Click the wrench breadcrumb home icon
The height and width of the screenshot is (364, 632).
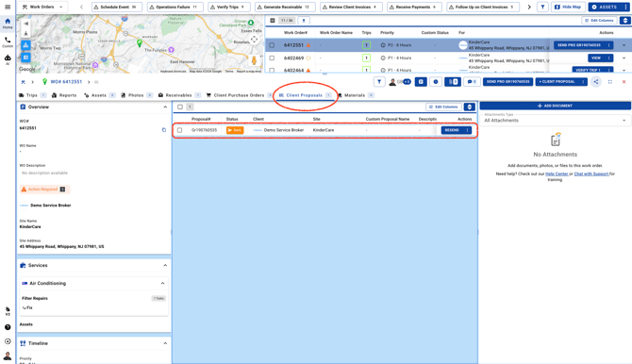tap(23, 82)
